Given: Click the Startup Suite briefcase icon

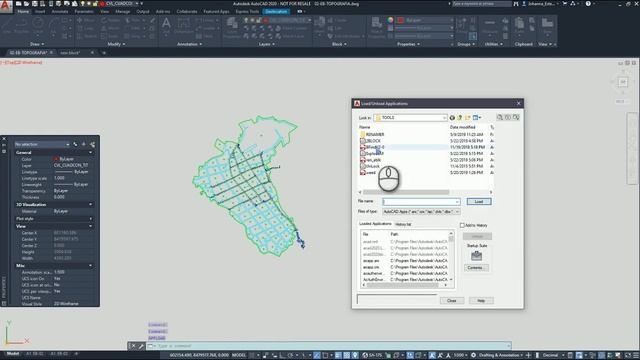Looking at the screenshot, I should 476,256.
